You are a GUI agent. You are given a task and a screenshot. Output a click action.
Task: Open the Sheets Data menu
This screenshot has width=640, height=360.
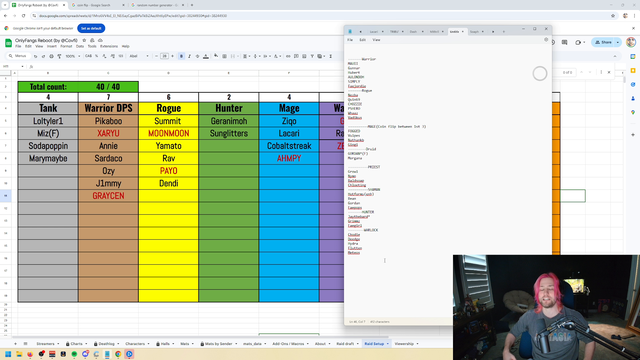(80, 47)
